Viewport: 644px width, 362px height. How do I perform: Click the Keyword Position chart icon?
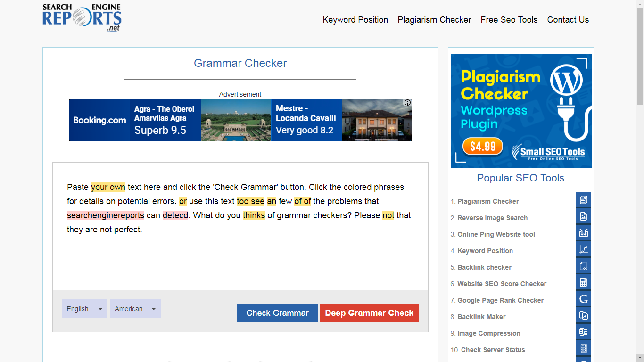pyautogui.click(x=584, y=249)
